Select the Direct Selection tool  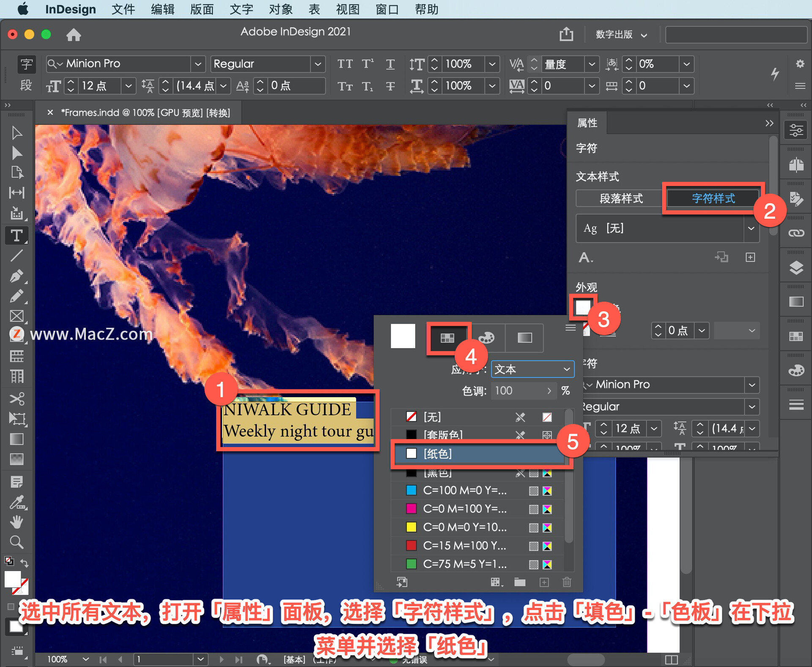click(x=16, y=153)
